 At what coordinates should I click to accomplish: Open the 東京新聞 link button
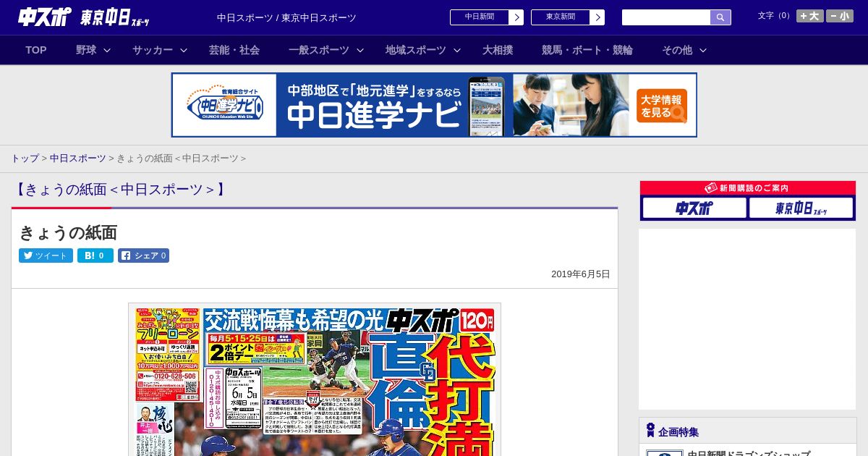[561, 17]
